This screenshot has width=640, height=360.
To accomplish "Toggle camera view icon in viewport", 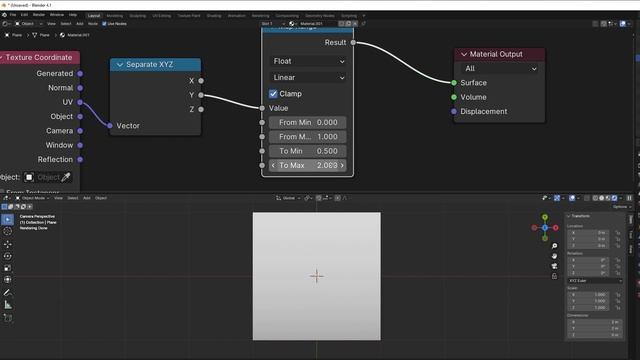I will pos(554,266).
